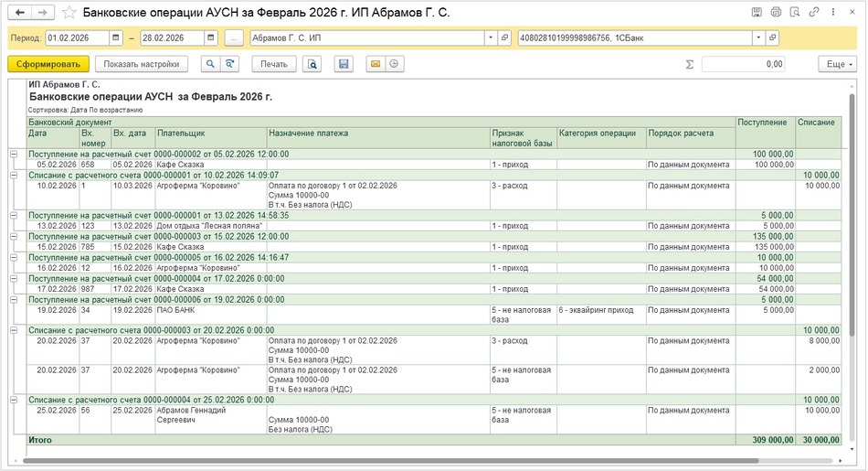Save report with the floppy disk icon
Screen dimensions: 868x471
344,64
